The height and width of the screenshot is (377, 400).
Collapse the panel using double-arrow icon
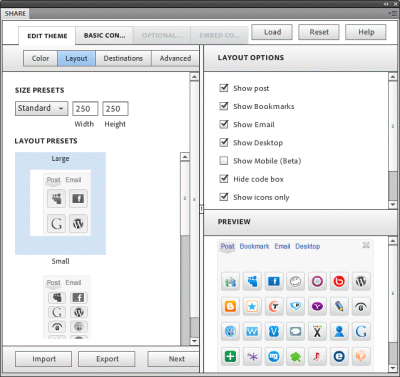[386, 4]
